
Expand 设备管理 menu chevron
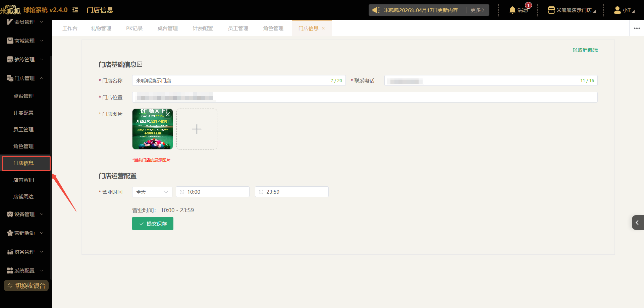coord(42,214)
